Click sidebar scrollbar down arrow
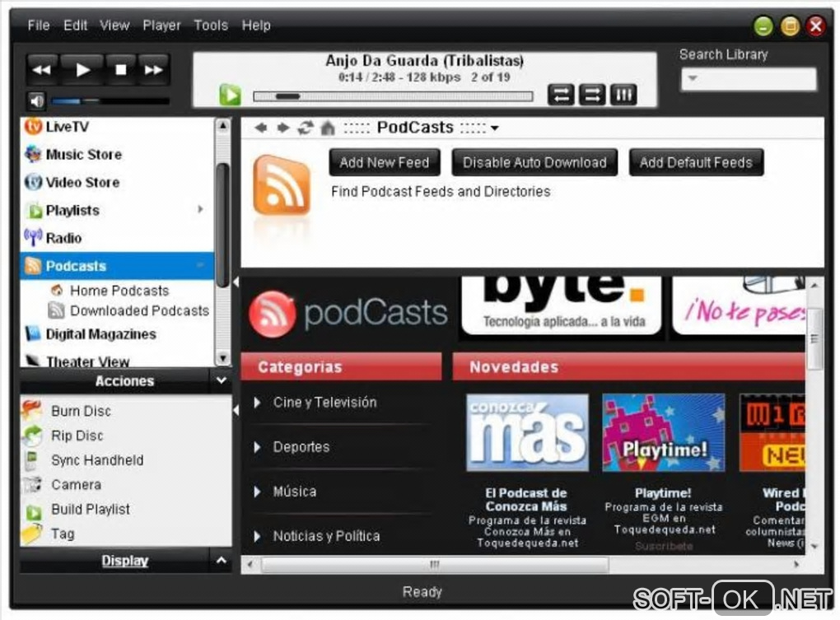Viewport: 840px width, 620px height. 223,357
